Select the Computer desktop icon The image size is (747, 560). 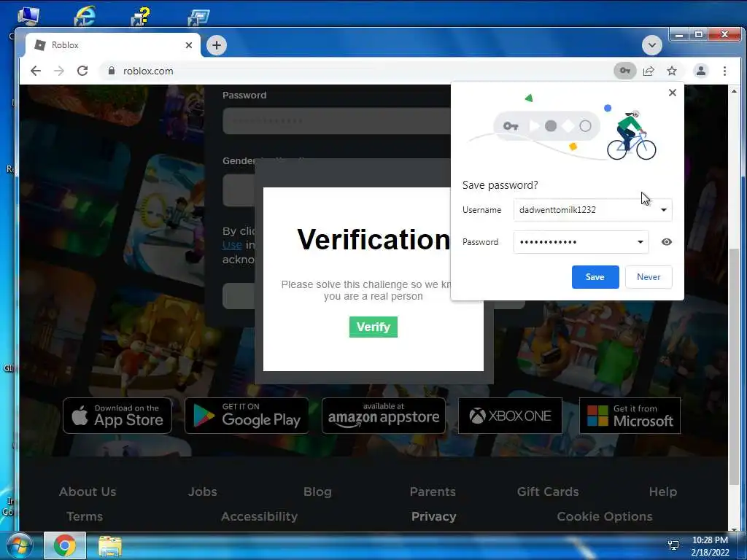coord(28,16)
